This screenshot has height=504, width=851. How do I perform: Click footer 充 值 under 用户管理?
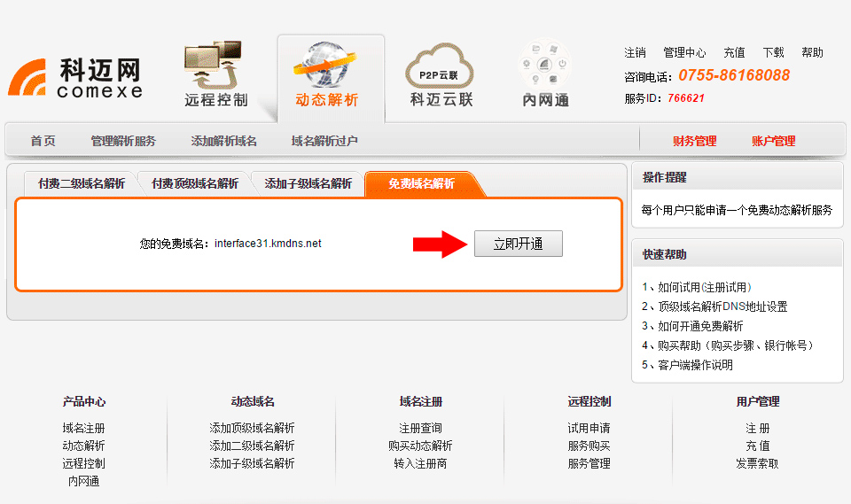click(x=758, y=446)
